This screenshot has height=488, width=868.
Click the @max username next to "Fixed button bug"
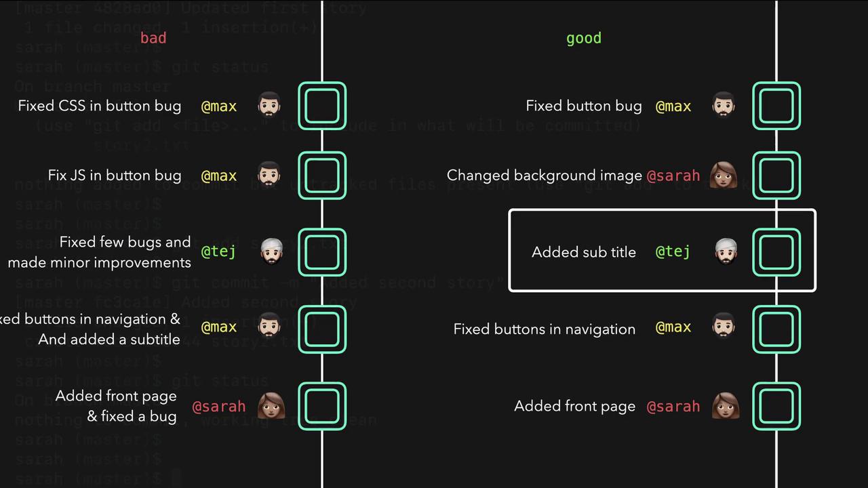[673, 106]
